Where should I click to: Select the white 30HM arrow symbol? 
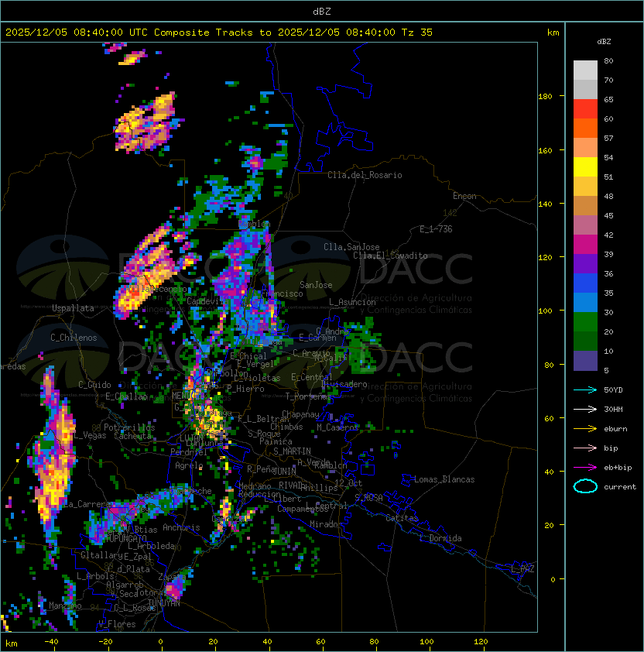pos(585,409)
